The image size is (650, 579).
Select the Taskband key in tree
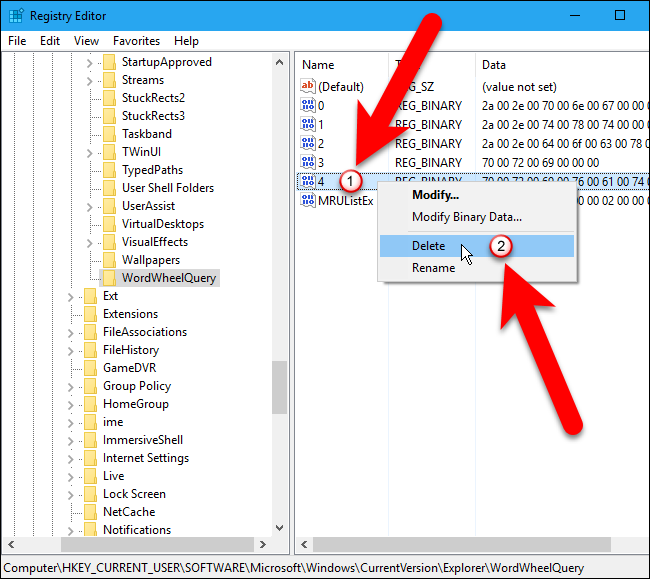147,134
